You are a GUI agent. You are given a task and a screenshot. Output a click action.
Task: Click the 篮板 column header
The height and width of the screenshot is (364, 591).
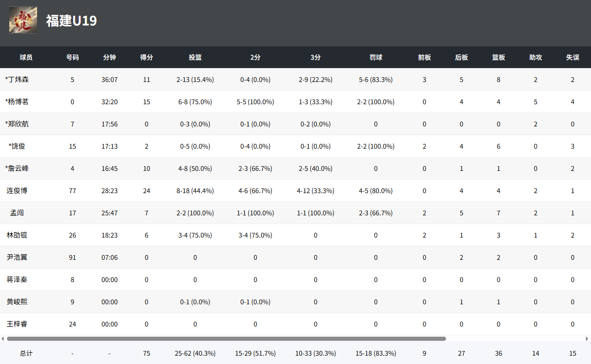click(x=498, y=57)
